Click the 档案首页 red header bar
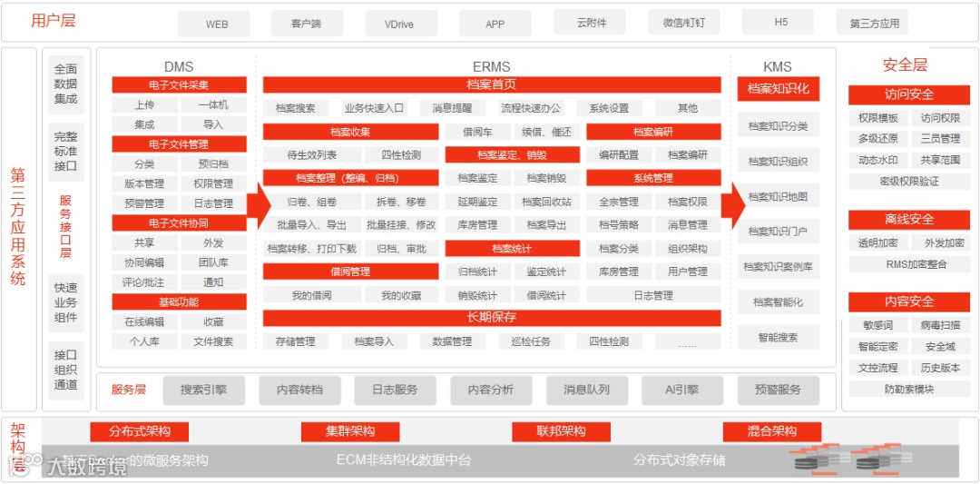Image resolution: width=980 pixels, height=484 pixels. click(492, 85)
